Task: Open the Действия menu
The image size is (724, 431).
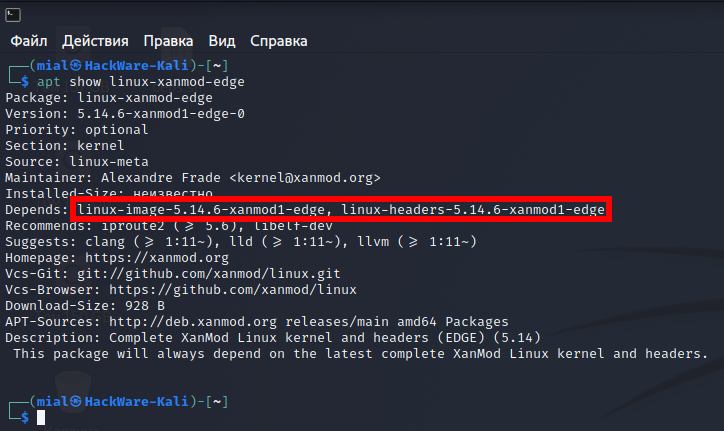Action: click(95, 41)
